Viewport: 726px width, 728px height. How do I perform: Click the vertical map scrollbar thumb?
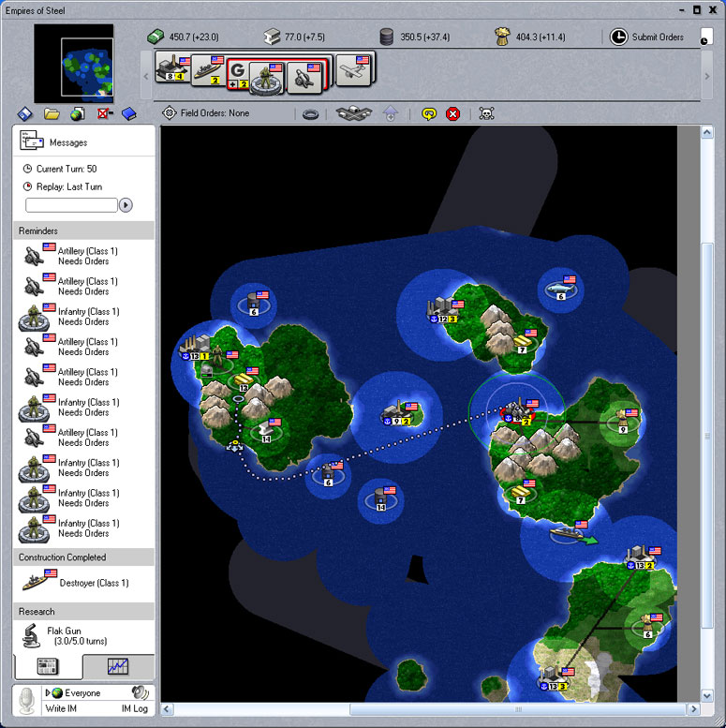pos(706,436)
